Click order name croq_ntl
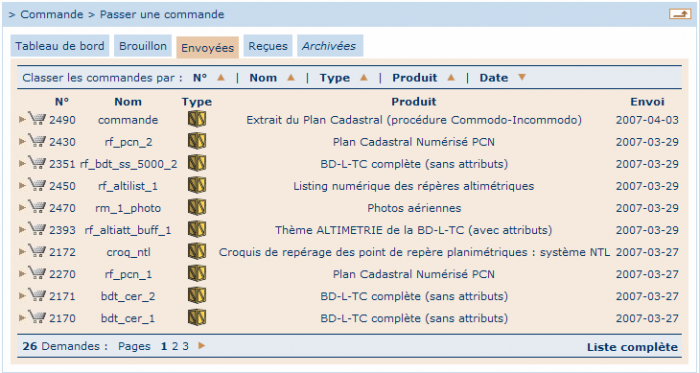This screenshot has width=700, height=373. click(128, 253)
